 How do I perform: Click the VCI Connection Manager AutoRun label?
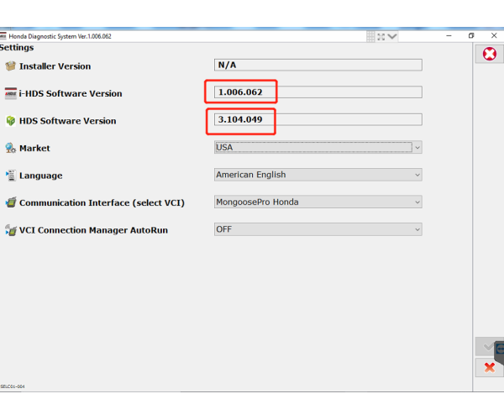pos(93,230)
